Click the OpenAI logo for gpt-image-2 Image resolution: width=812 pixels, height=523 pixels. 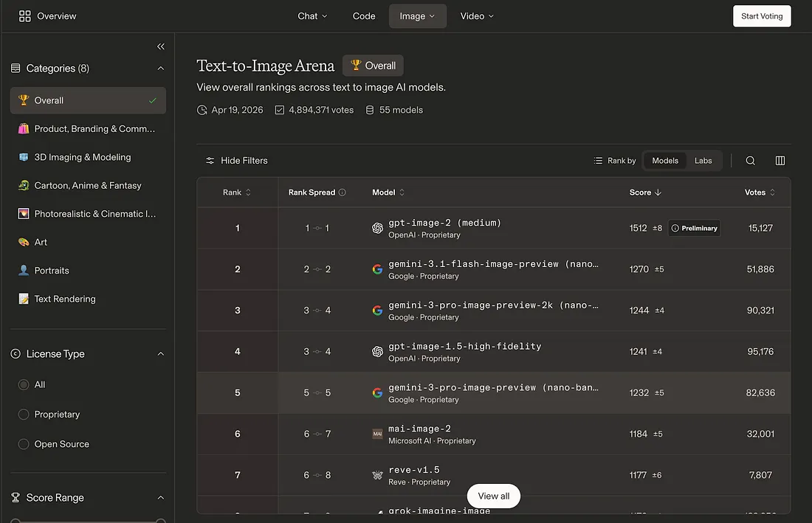pyautogui.click(x=377, y=228)
